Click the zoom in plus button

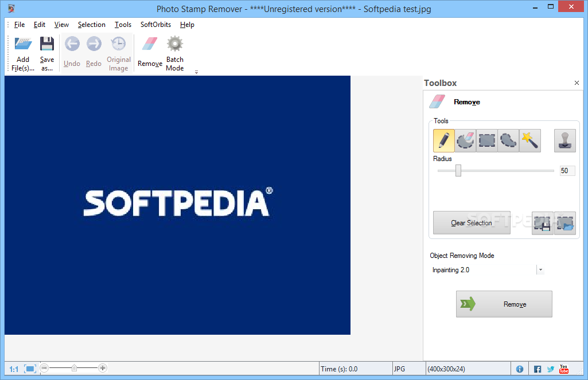coord(103,368)
